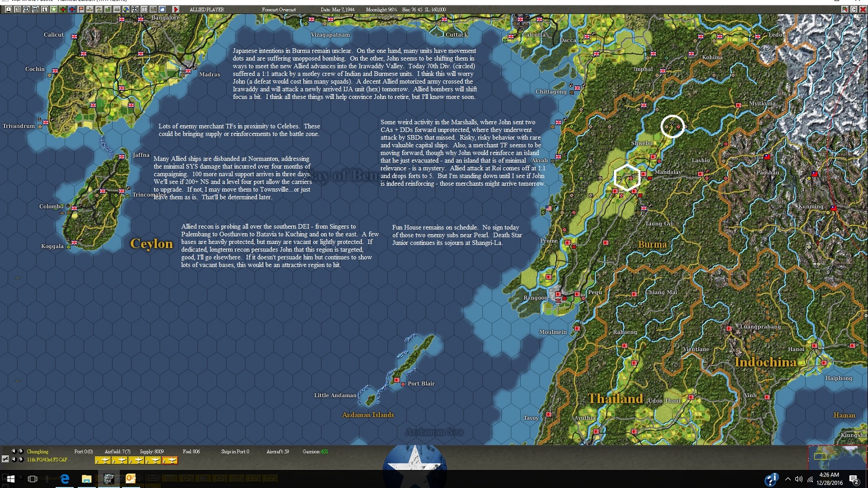Select the orange flag toolbar icon
This screenshot has height=488, width=868.
(81, 10)
